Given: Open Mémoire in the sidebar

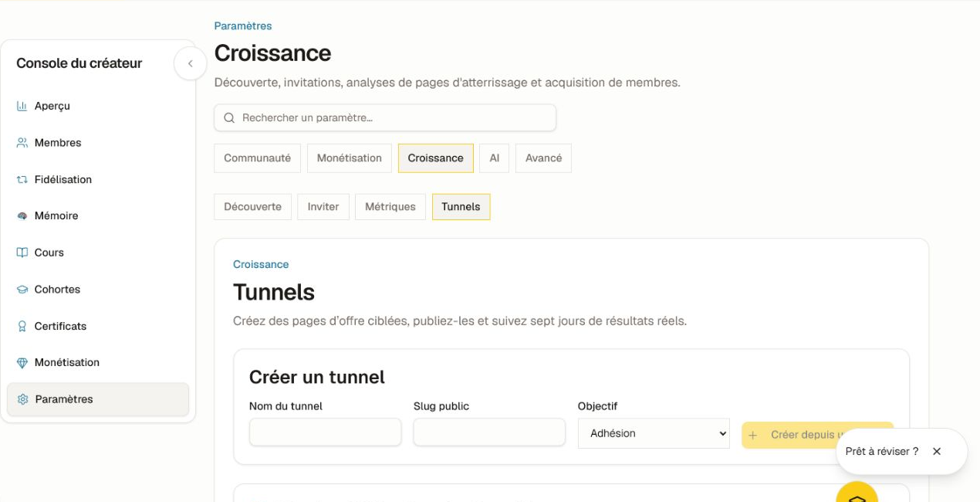Looking at the screenshot, I should [98, 216].
